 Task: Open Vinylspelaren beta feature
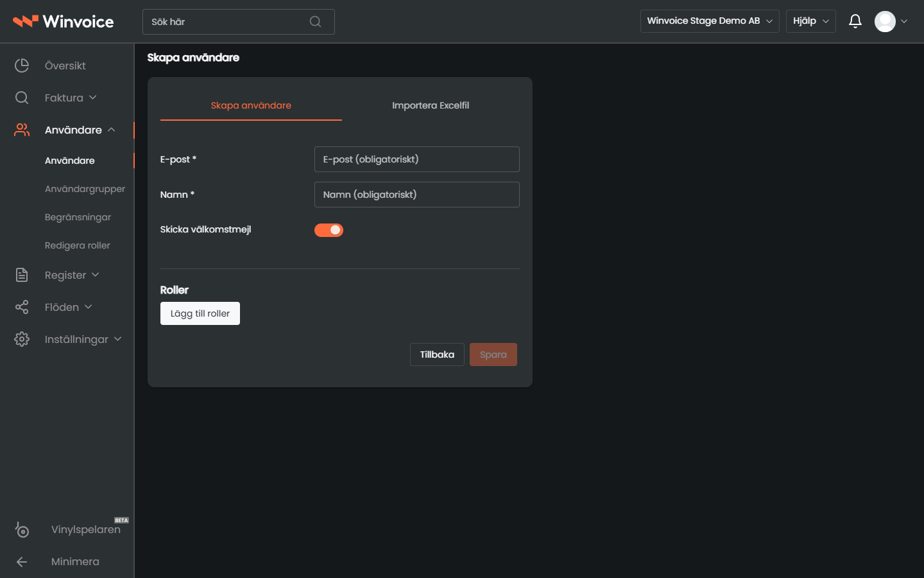point(86,529)
